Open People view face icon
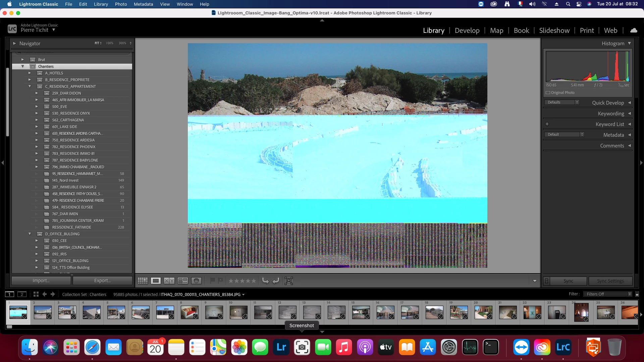 tap(196, 281)
